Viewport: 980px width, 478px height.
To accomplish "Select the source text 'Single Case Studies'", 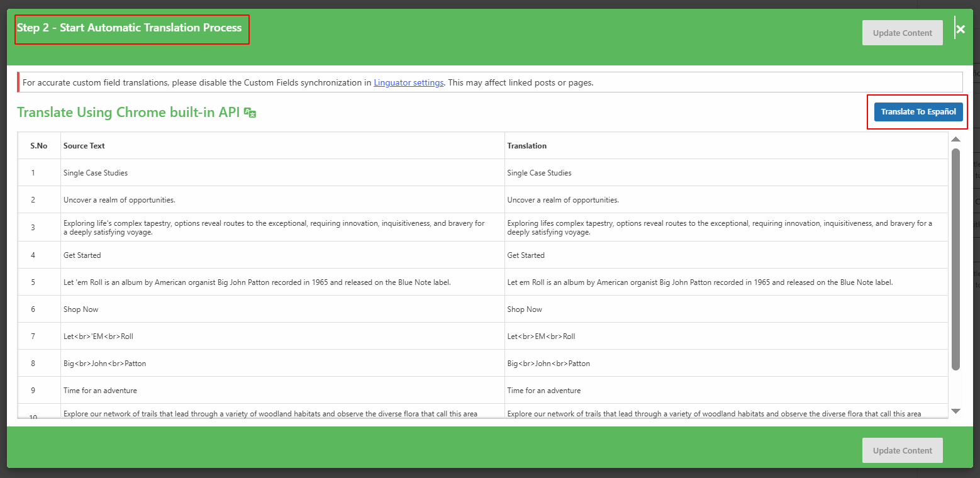I will 96,172.
